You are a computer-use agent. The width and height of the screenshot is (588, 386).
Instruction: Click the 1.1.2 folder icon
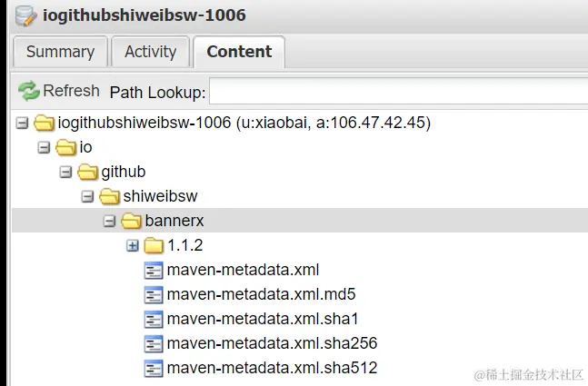154,245
